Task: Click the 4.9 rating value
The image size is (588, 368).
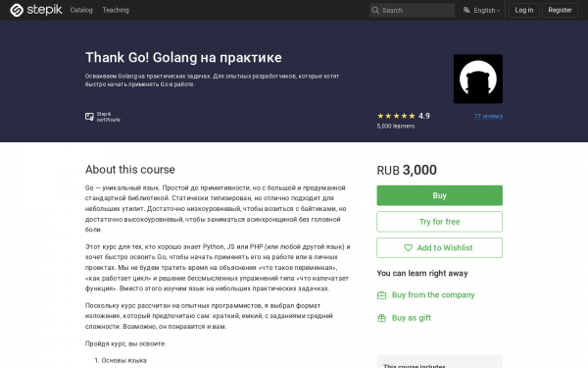Action: 424,116
